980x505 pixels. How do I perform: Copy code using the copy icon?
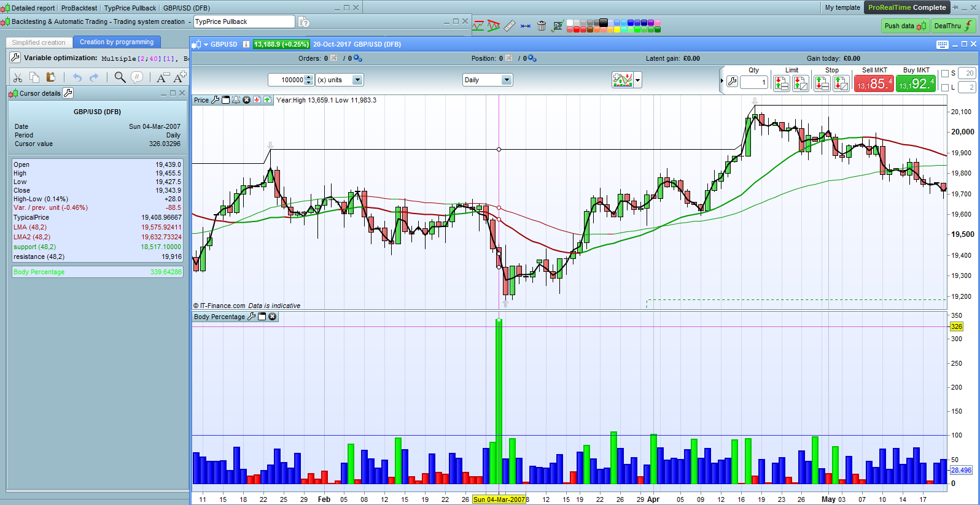tap(34, 77)
